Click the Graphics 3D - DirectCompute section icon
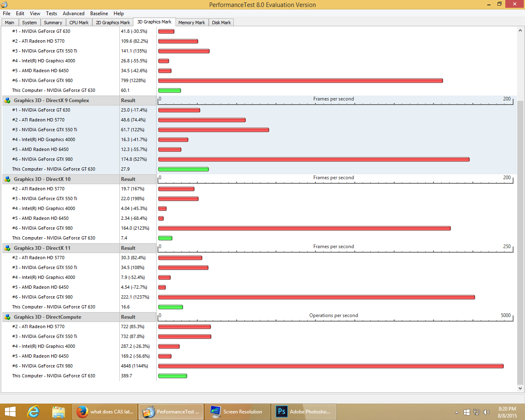 [7, 317]
